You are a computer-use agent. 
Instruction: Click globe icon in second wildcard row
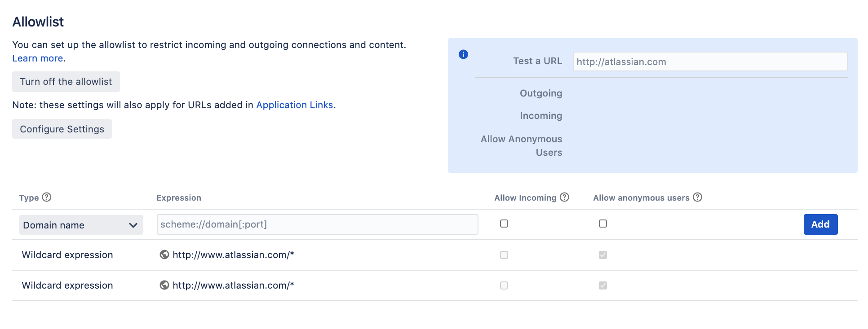164,285
